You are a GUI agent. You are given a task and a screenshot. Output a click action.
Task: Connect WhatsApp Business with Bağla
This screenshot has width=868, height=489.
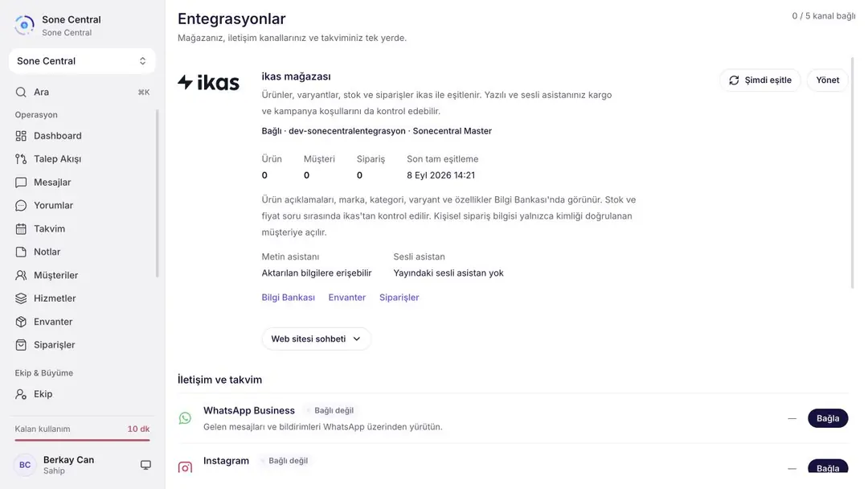click(828, 418)
